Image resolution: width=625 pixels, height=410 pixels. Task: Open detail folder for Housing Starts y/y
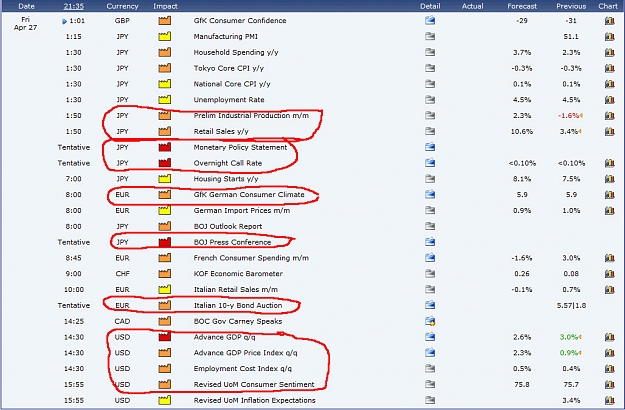click(430, 179)
